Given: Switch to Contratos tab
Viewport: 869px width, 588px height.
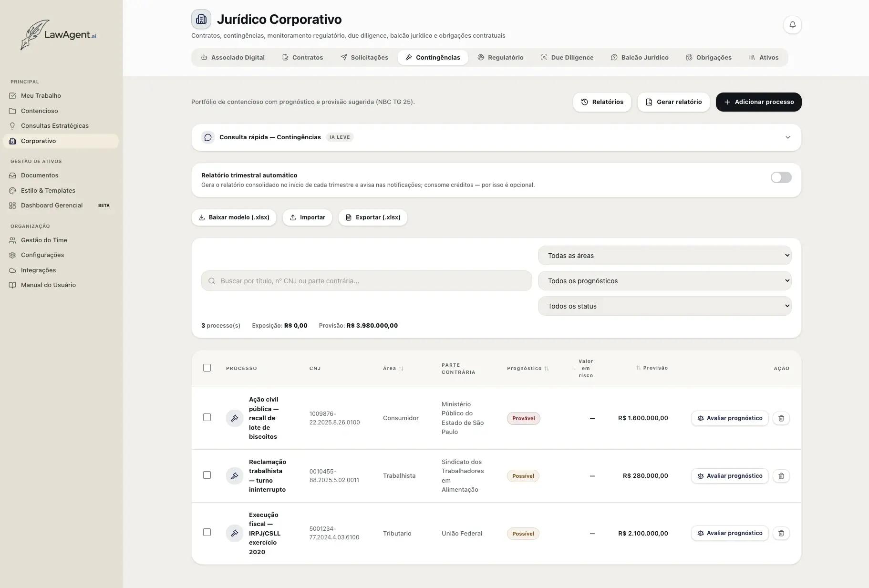Looking at the screenshot, I should (302, 58).
